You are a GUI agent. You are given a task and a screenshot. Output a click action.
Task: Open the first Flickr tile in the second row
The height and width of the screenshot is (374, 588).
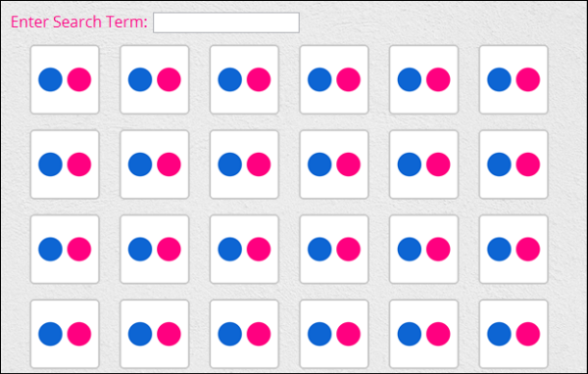tap(65, 164)
